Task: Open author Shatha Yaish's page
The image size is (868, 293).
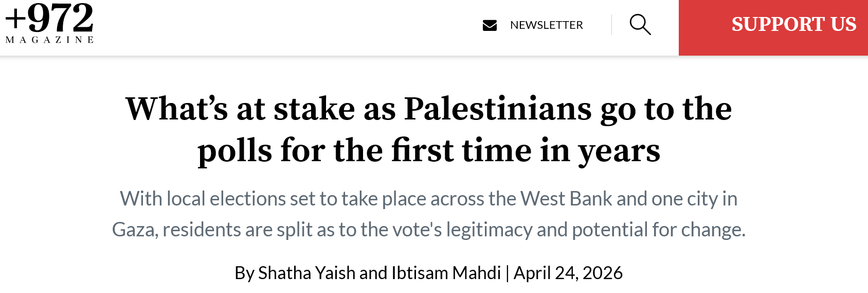Action: coord(307,273)
